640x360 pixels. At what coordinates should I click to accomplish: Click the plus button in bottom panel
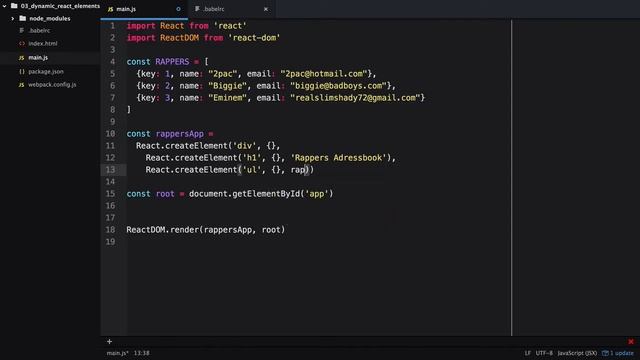click(109, 342)
